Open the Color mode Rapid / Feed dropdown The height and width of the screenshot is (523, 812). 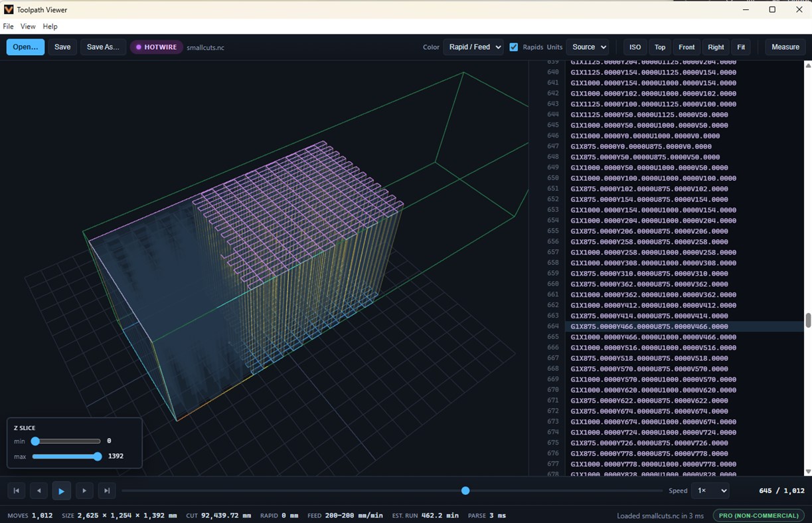coord(473,47)
